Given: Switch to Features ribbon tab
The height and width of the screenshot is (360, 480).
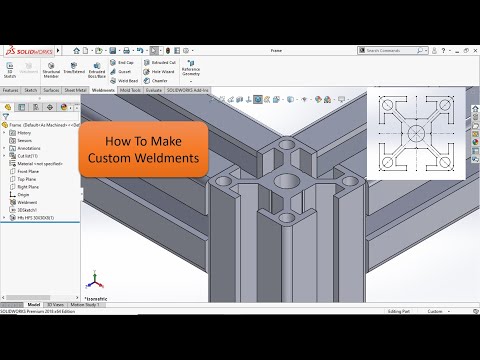Looking at the screenshot, I should click(x=10, y=90).
